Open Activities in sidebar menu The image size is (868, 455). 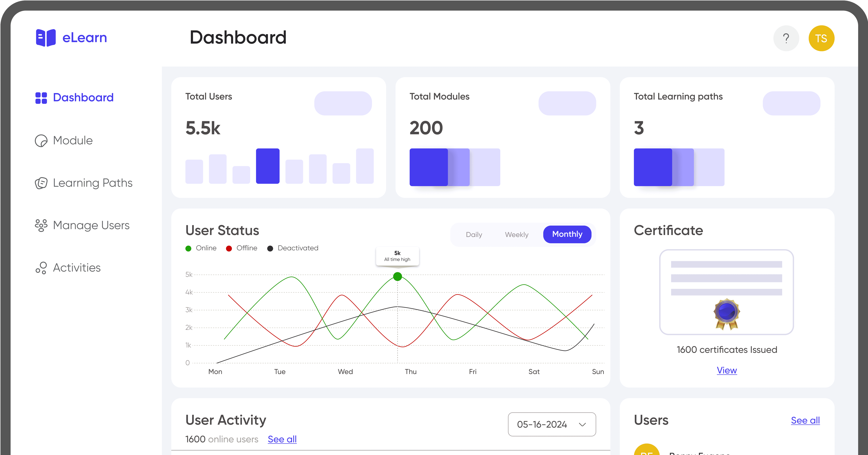point(68,268)
